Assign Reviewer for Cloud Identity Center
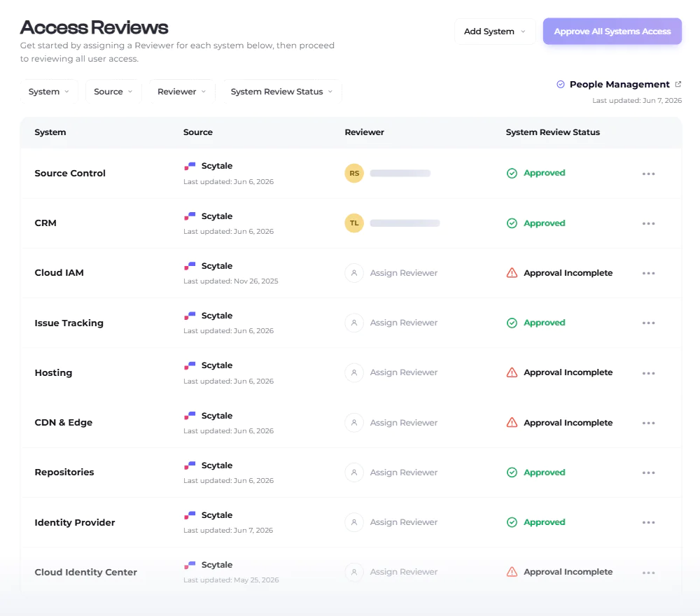Screen dimensions: 700x616 404,572
